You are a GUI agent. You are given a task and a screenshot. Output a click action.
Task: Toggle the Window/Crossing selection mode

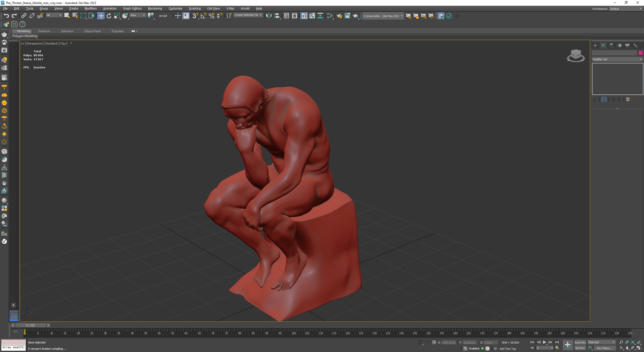pos(91,16)
